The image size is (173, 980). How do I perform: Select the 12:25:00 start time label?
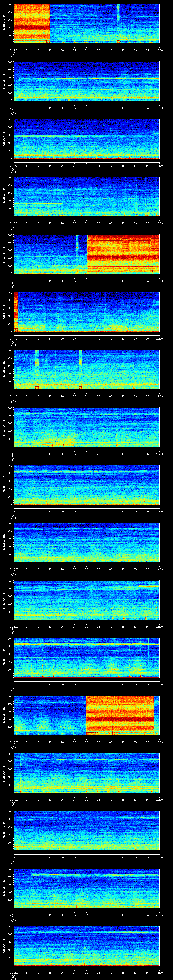coord(13,684)
